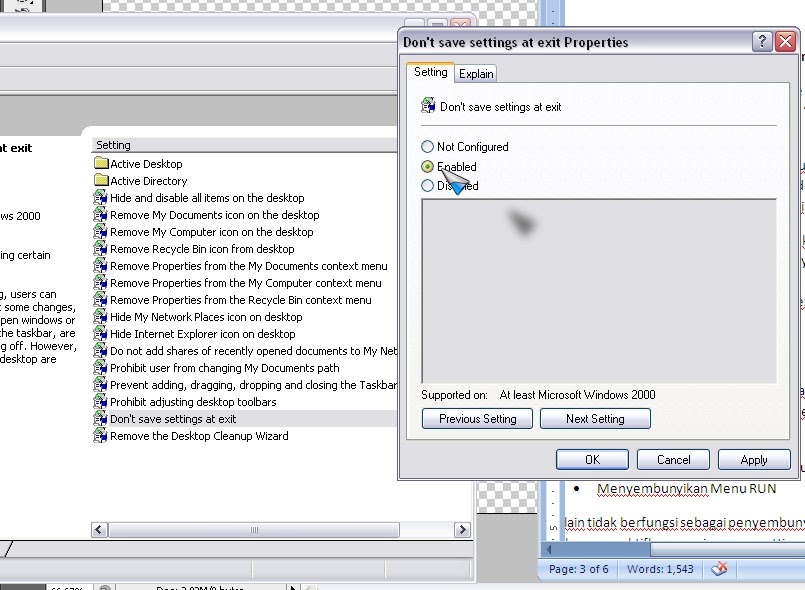Apply the policy change
The width and height of the screenshot is (805, 590).
pos(754,459)
